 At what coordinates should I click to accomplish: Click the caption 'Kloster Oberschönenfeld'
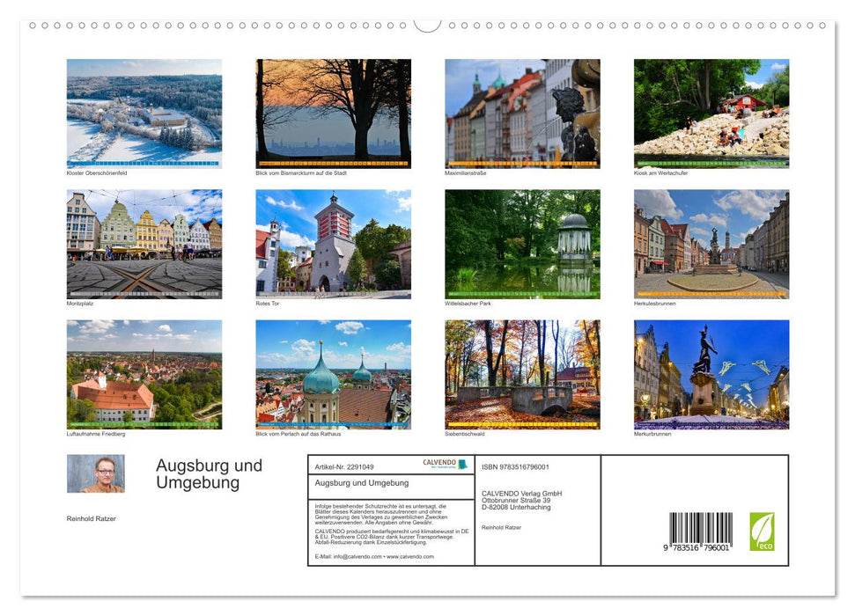click(x=97, y=172)
